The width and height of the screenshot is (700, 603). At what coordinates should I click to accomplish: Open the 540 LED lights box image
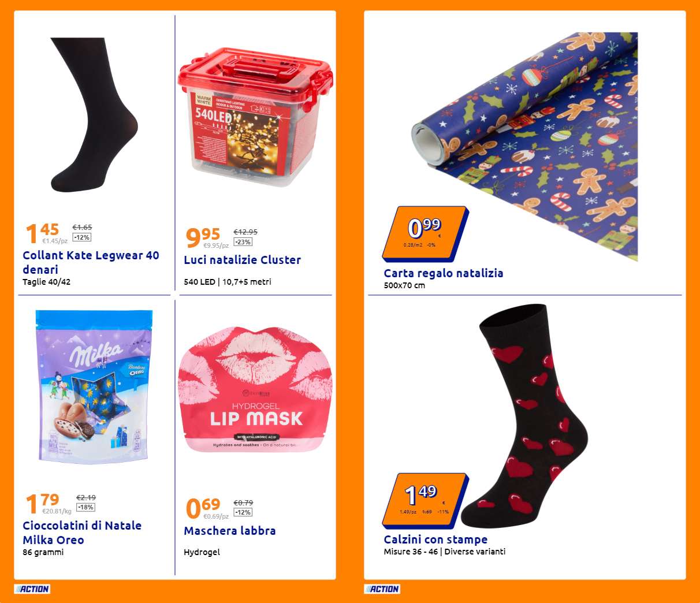point(255,118)
